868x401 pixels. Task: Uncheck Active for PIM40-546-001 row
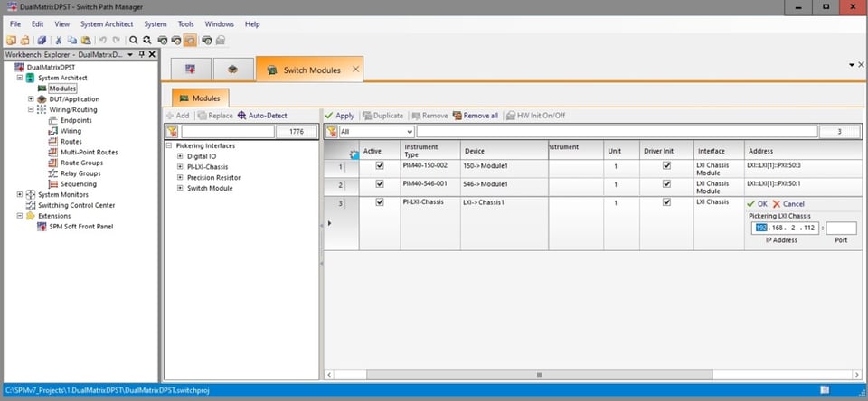tap(380, 183)
